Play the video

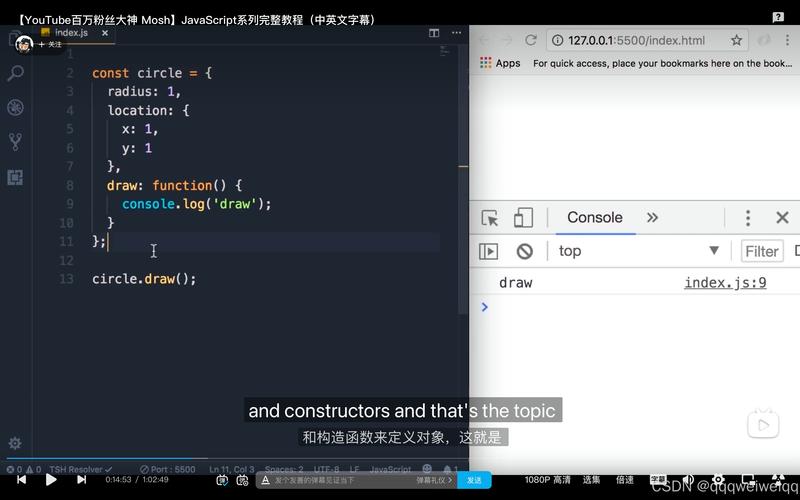51,480
